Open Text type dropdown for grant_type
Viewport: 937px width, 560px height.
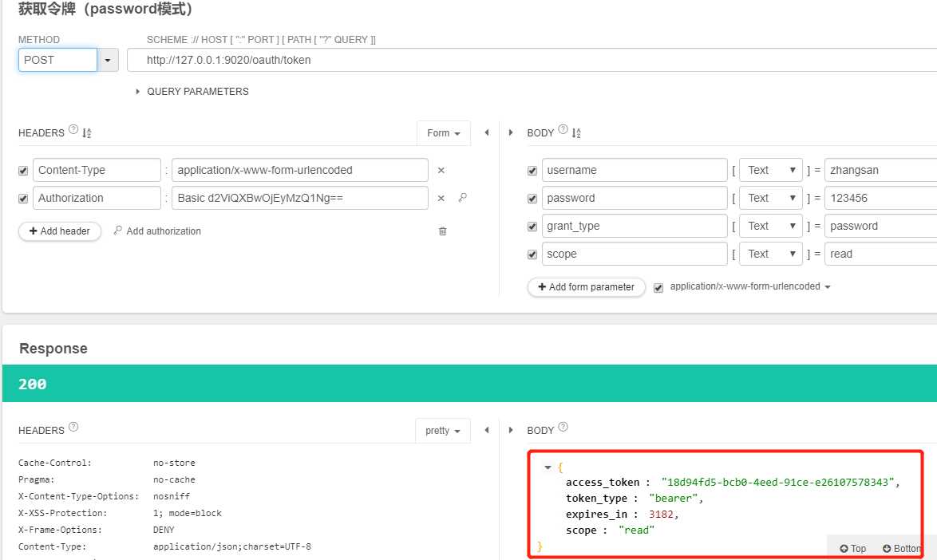click(771, 227)
